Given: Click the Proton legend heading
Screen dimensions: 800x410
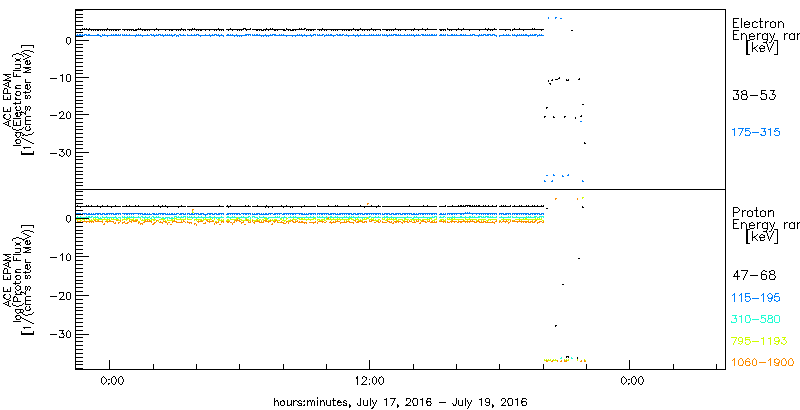Looking at the screenshot, I should click(753, 212).
